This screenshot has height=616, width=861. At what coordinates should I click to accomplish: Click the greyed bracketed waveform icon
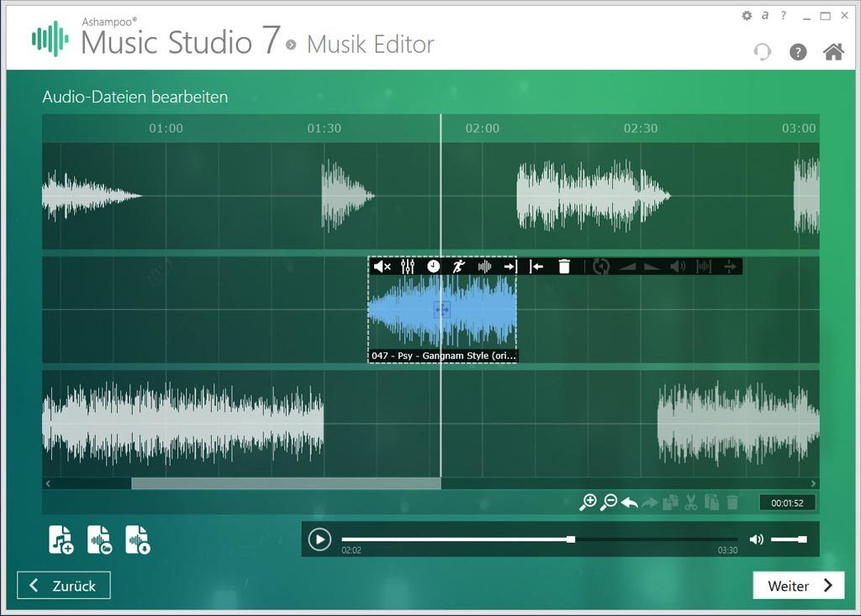(704, 267)
